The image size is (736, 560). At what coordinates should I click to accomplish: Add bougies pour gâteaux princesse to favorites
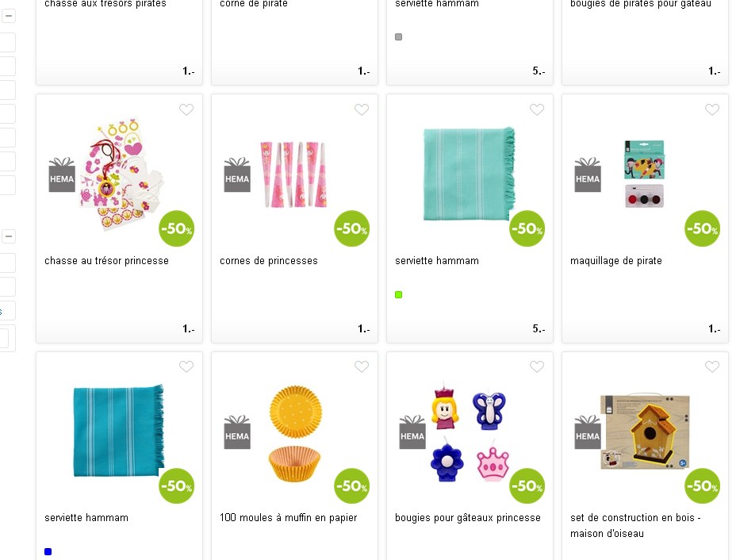pyautogui.click(x=537, y=366)
